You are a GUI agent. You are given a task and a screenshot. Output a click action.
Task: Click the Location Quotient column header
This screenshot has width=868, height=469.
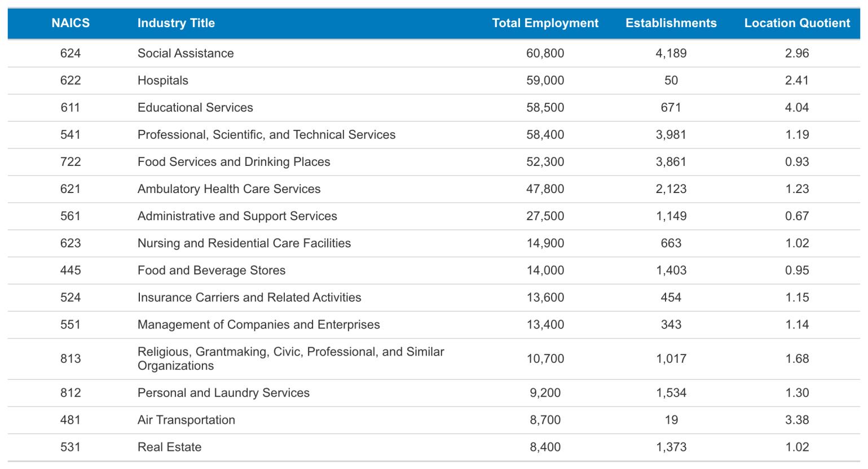point(796,23)
